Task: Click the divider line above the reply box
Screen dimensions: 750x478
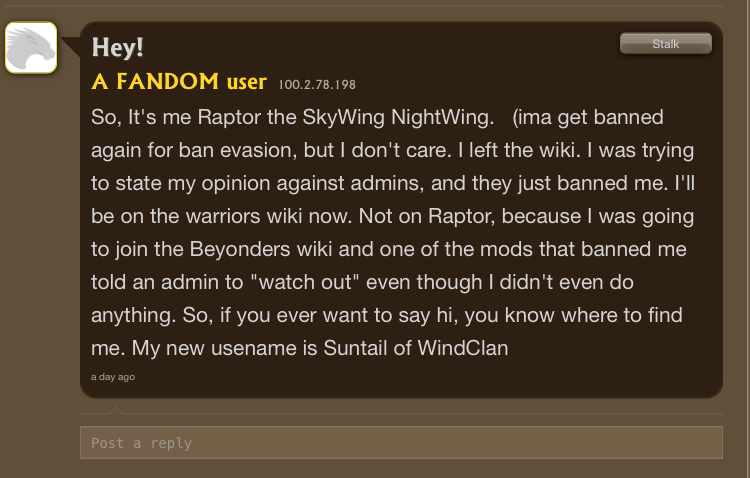Action: click(x=401, y=414)
